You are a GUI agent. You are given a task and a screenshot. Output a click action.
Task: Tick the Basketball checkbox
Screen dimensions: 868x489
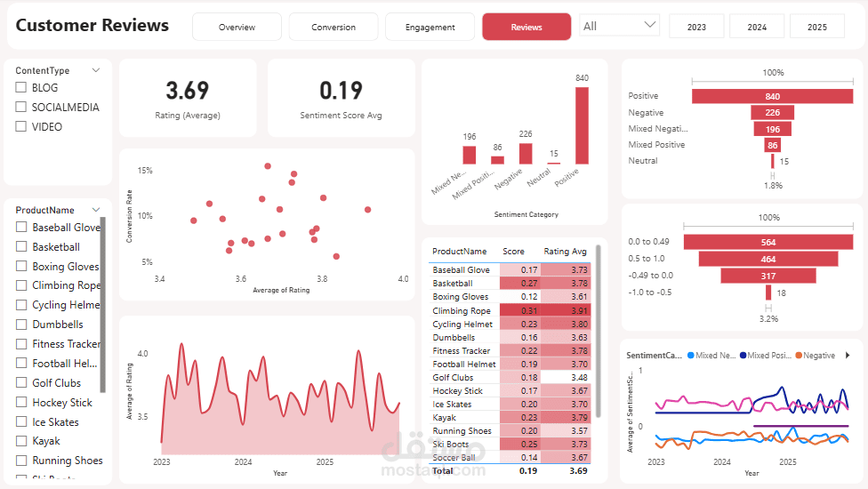click(21, 246)
